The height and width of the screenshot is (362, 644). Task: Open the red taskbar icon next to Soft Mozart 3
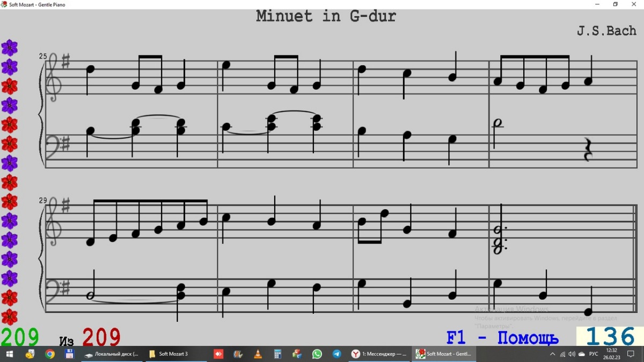(x=218, y=354)
